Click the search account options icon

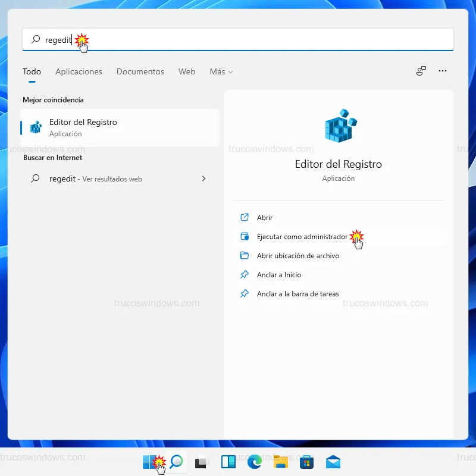pyautogui.click(x=421, y=71)
